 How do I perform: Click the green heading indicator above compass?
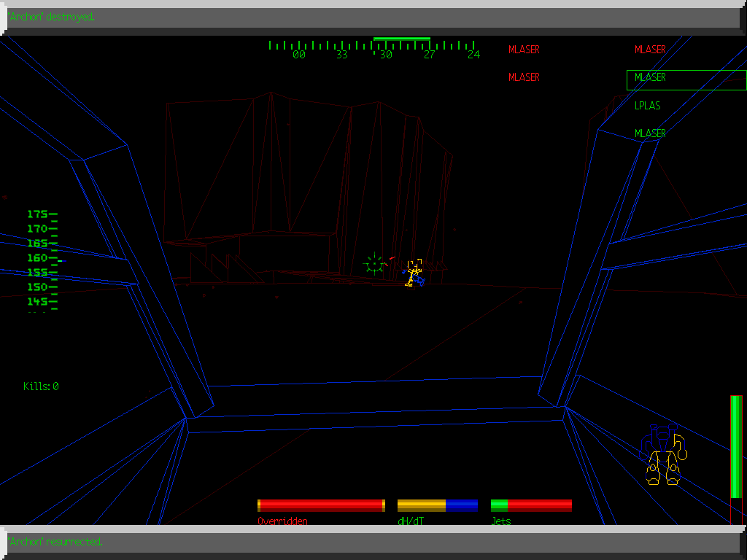[x=401, y=39]
